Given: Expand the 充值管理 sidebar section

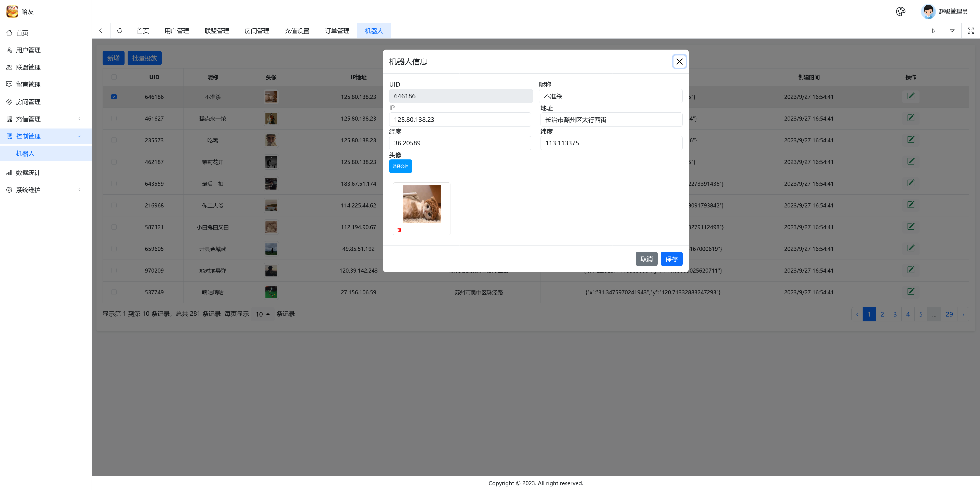Looking at the screenshot, I should point(28,118).
